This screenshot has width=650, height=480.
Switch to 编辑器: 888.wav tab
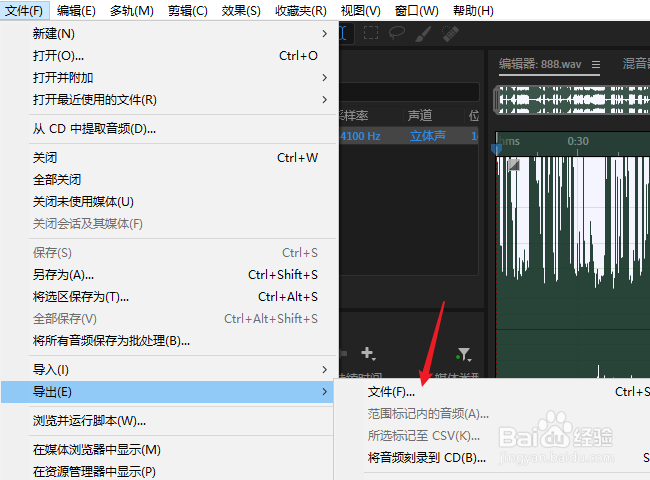[540, 64]
